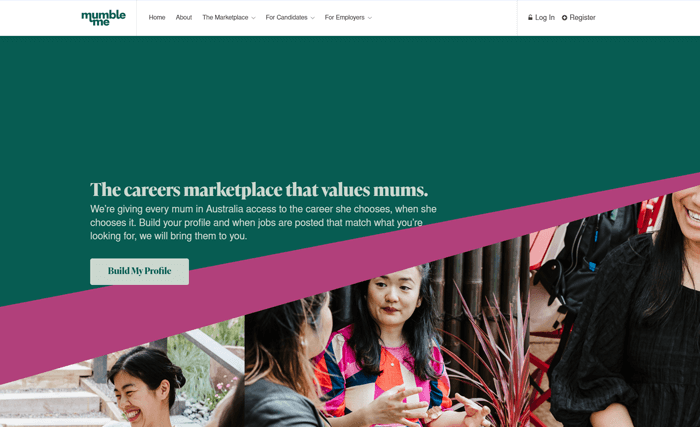Select the For Employers menu label

pos(345,17)
